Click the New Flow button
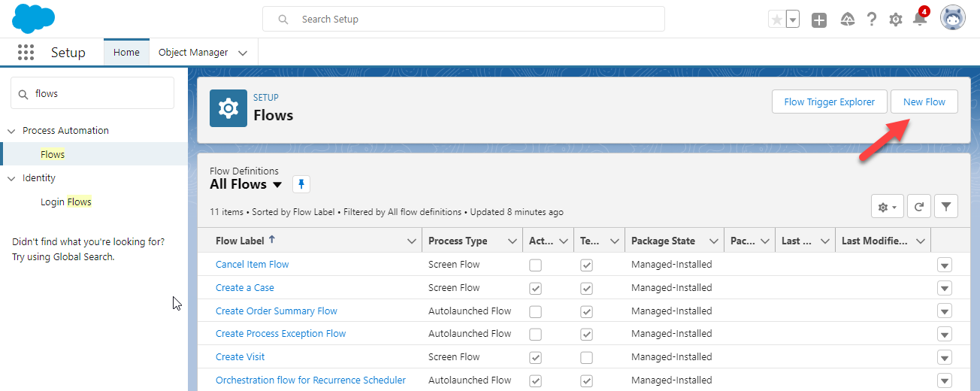The image size is (980, 391). tap(924, 102)
